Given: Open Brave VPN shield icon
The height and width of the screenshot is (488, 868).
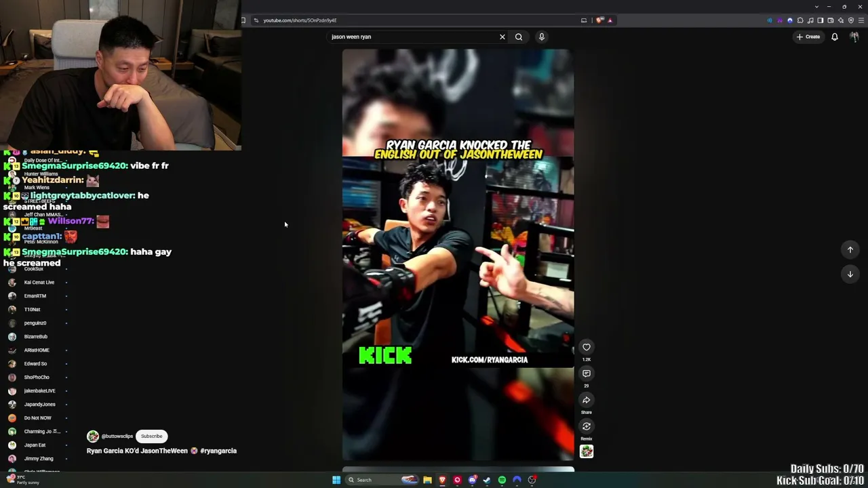Looking at the screenshot, I should [x=851, y=20].
